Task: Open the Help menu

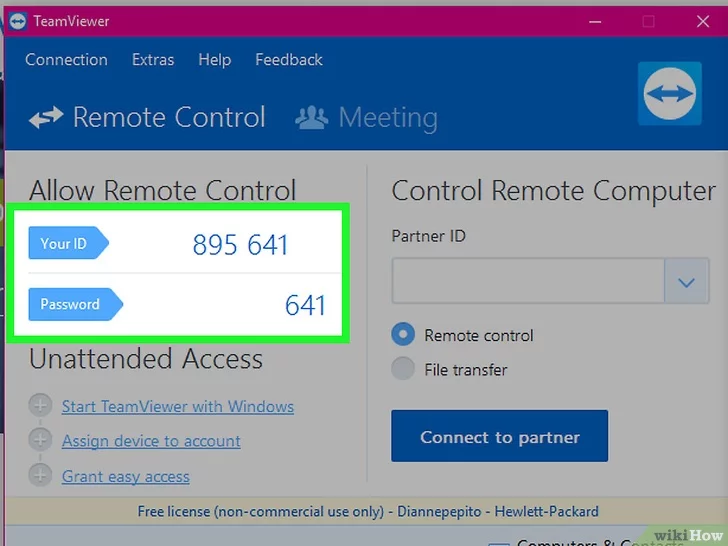Action: (214, 60)
